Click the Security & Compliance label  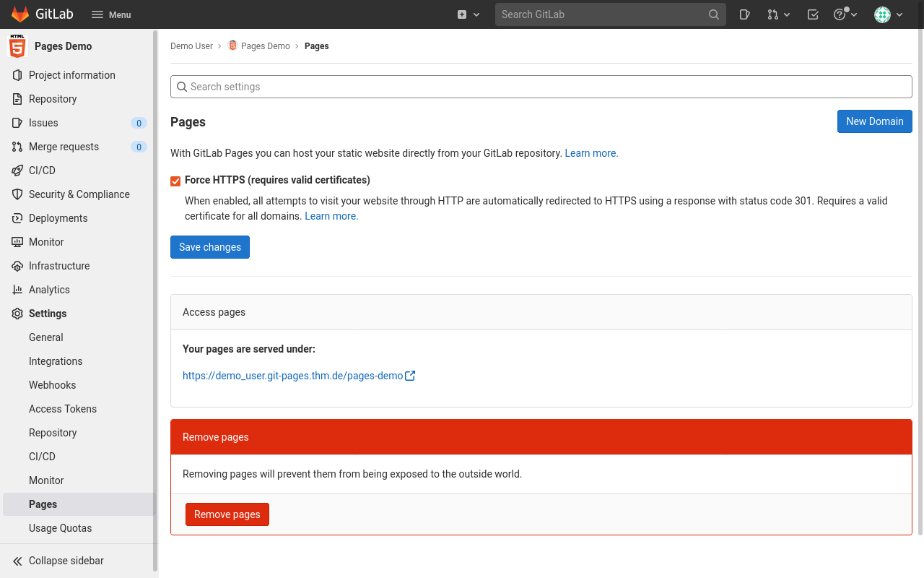[79, 194]
